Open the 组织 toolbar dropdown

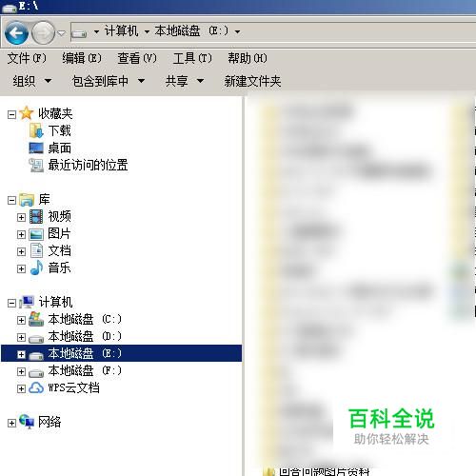(32, 81)
